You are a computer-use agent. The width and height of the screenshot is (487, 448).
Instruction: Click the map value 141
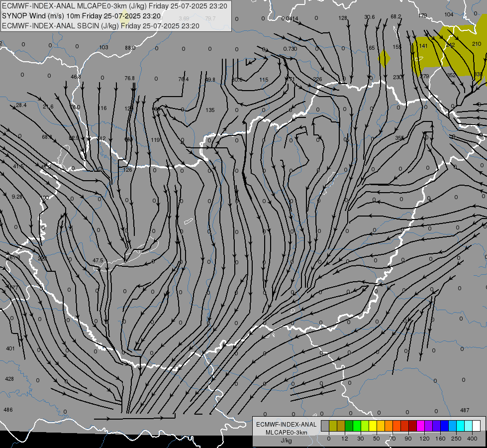click(423, 46)
